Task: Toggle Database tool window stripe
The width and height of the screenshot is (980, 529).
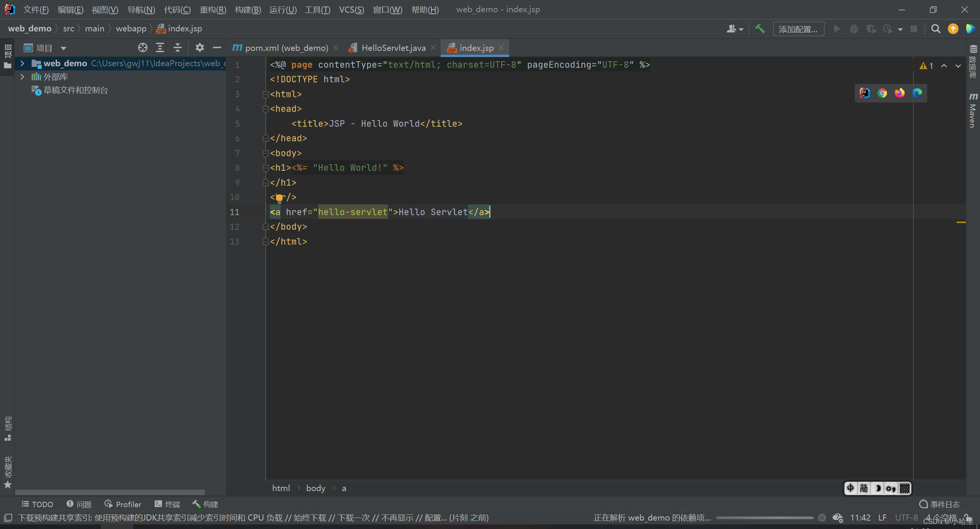Action: pyautogui.click(x=973, y=61)
